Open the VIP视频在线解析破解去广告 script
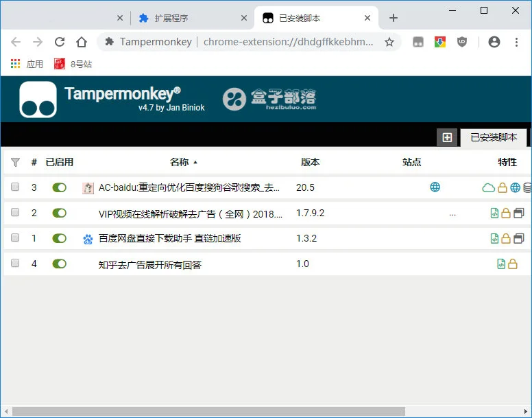This screenshot has width=532, height=418. (x=191, y=213)
